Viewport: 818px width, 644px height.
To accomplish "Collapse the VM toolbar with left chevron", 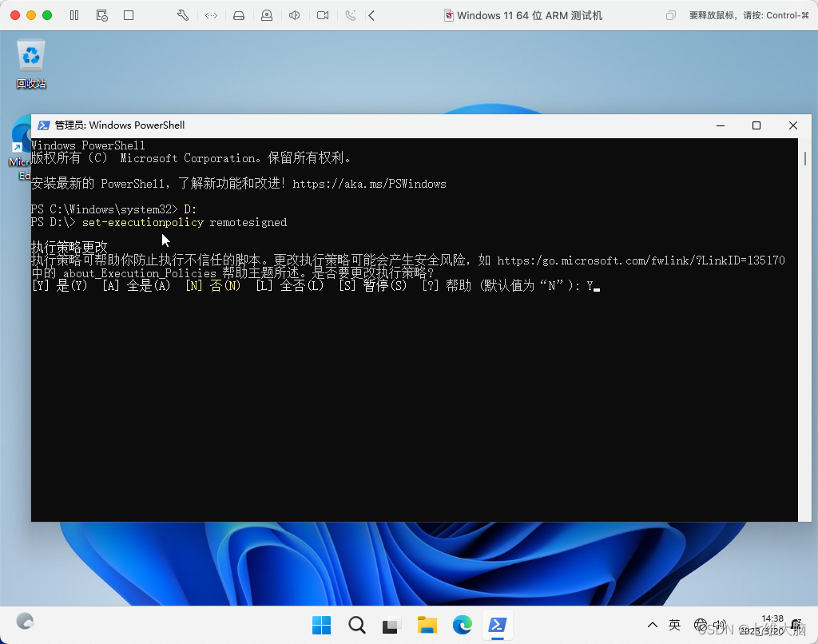I will tap(371, 15).
